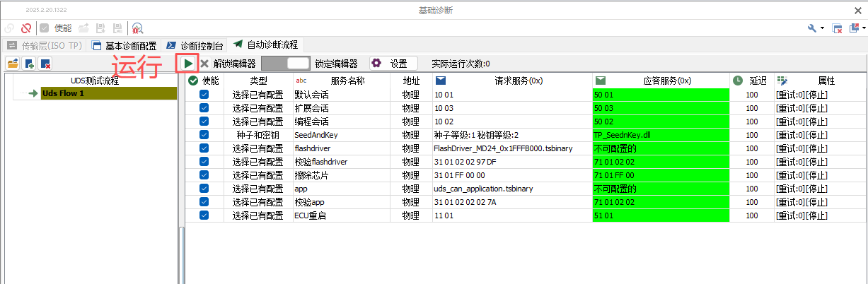Viewport: 868px width, 284px height.
Task: Switch to the 基本诊断配置 tab
Action: 124,45
